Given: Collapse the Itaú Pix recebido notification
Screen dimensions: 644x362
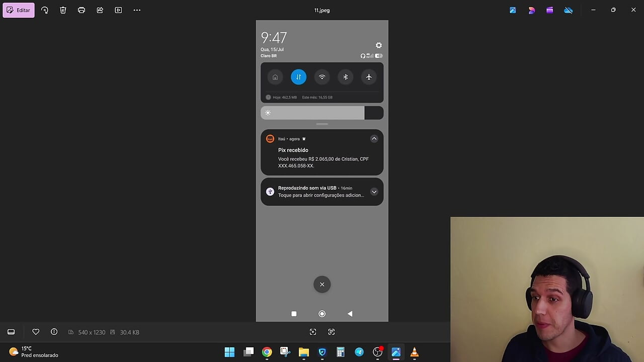Looking at the screenshot, I should click(374, 139).
